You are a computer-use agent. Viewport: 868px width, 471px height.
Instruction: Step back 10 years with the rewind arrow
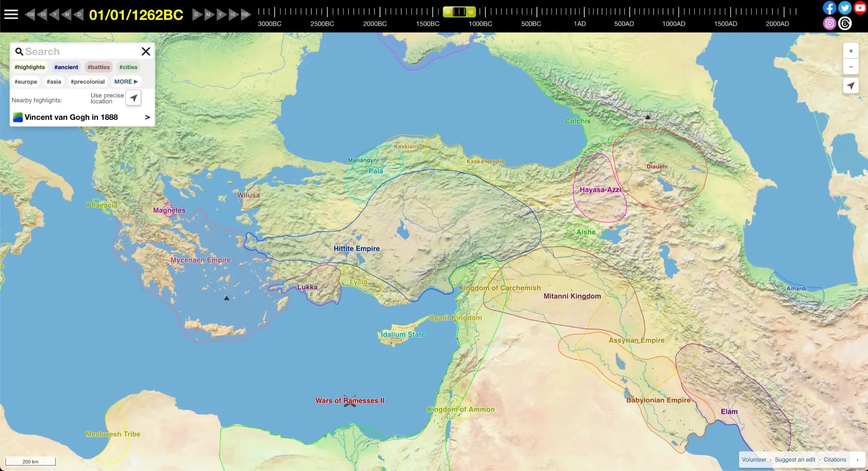pos(42,14)
